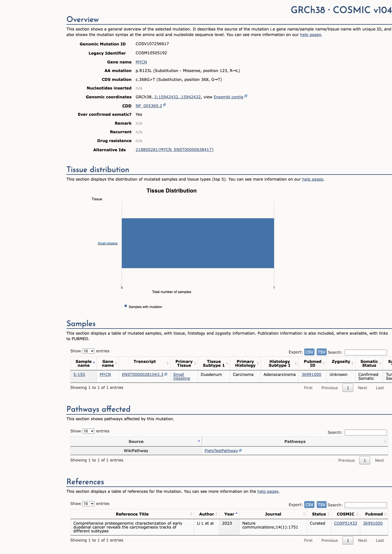Open genomic coordinates 2:15942432..15942432 link
Image resolution: width=392 pixels, height=554 pixels.
pyautogui.click(x=177, y=97)
